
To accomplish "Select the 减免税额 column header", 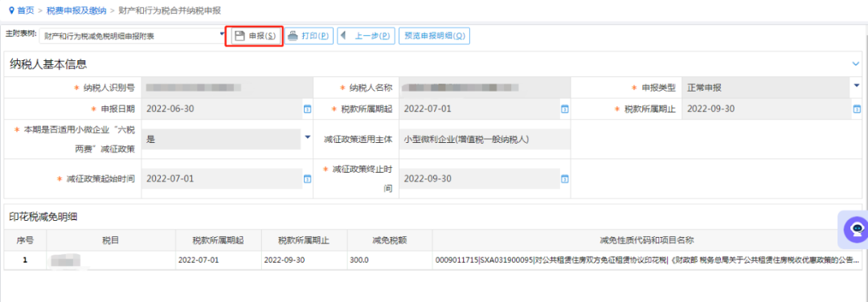I will 390,240.
